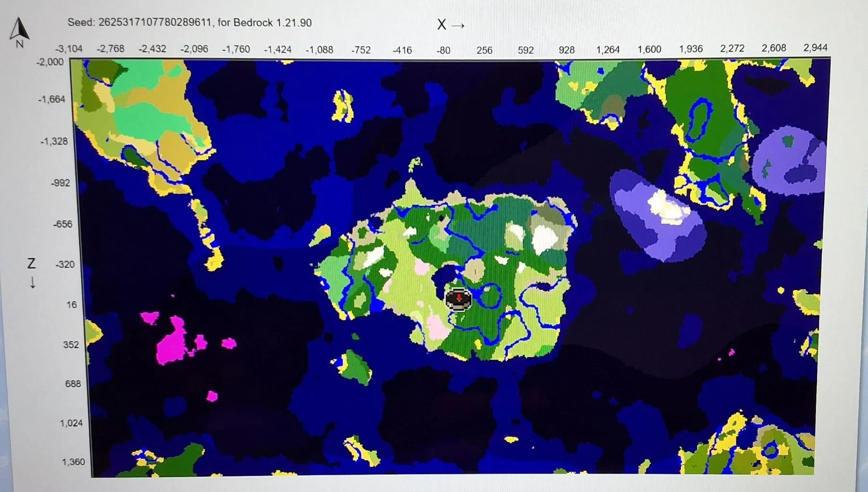Click the -80 tick on the X axis
Screen dimensions: 868x492
[x=443, y=50]
